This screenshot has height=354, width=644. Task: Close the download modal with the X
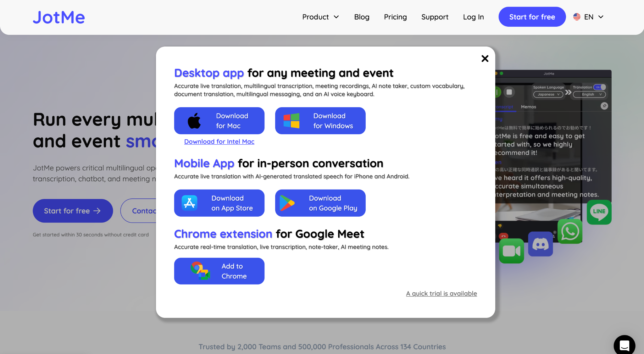tap(485, 58)
